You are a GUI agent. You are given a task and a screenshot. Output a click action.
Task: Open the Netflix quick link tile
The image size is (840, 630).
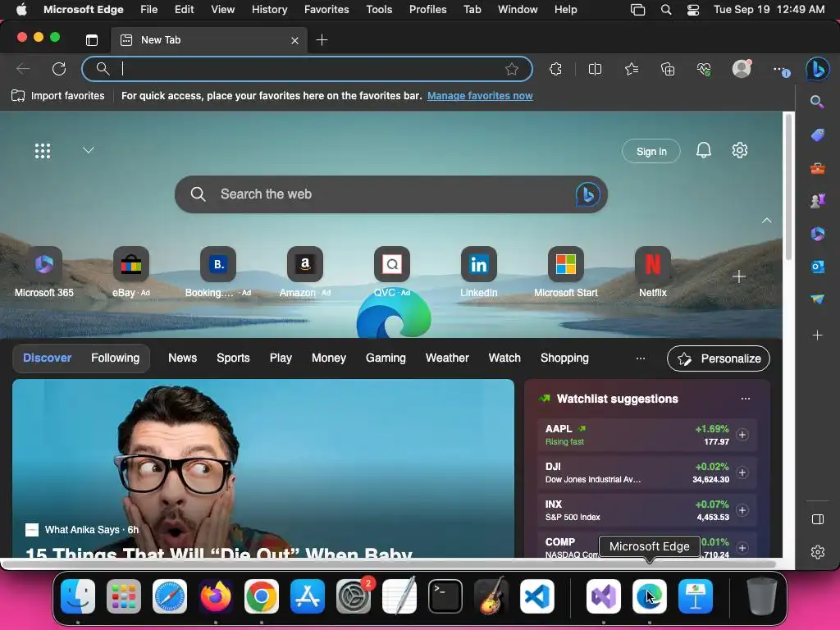(652, 272)
